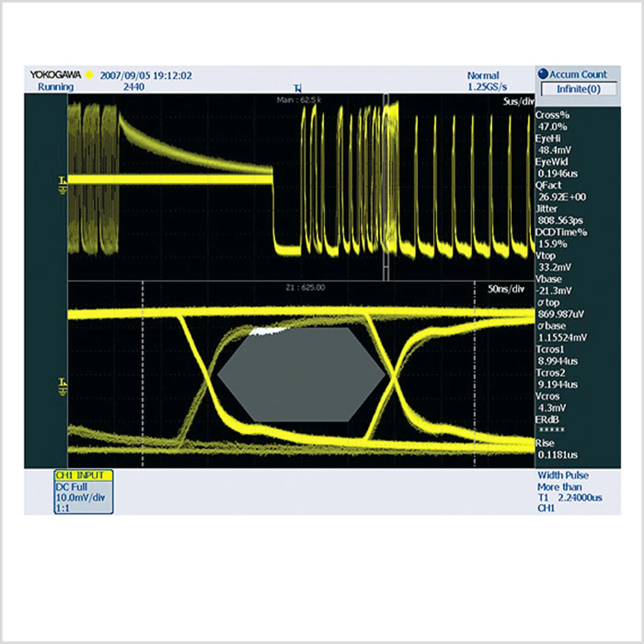
Task: Click the YOKOGAWA logo
Action: (x=55, y=75)
